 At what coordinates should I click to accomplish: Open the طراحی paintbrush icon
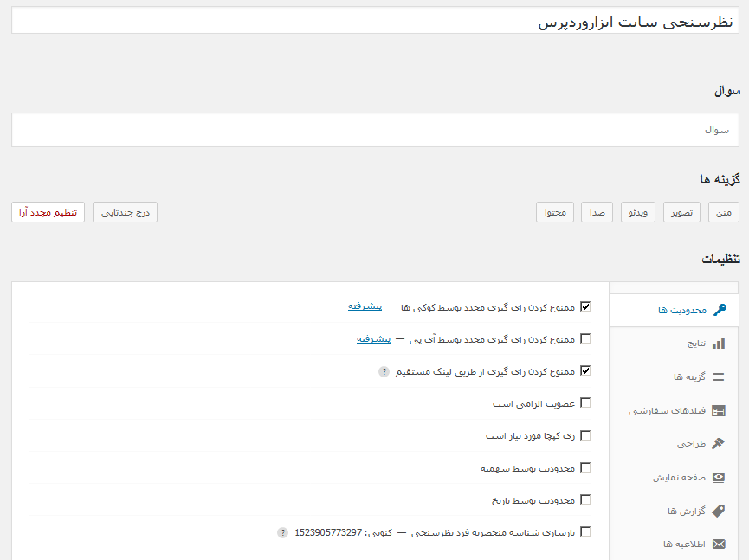point(719,443)
